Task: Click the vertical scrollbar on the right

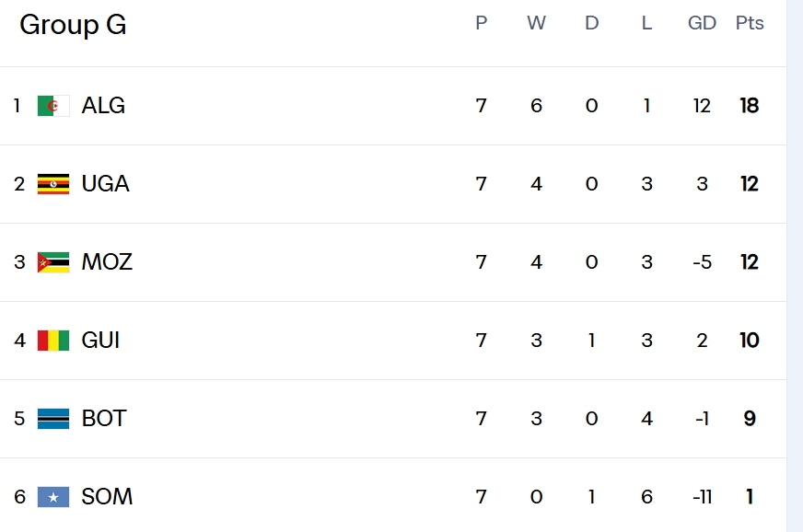Action: (x=795, y=266)
